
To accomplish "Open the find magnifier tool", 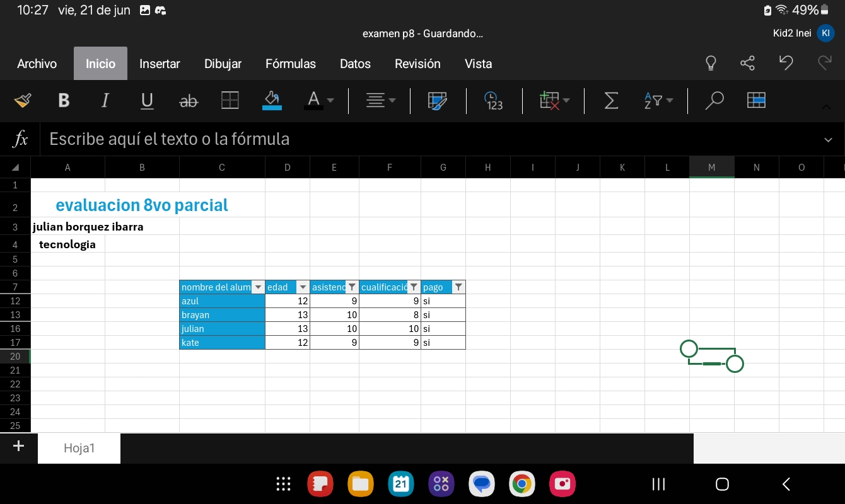I will (714, 101).
